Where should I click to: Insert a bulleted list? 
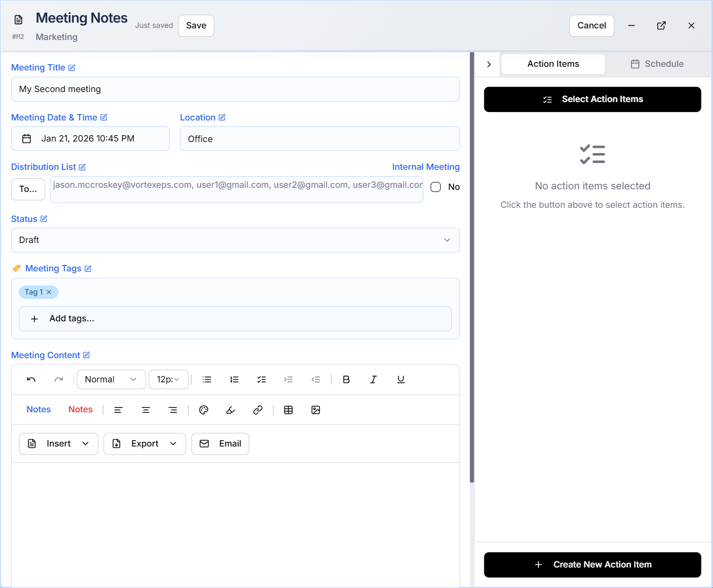pos(207,379)
